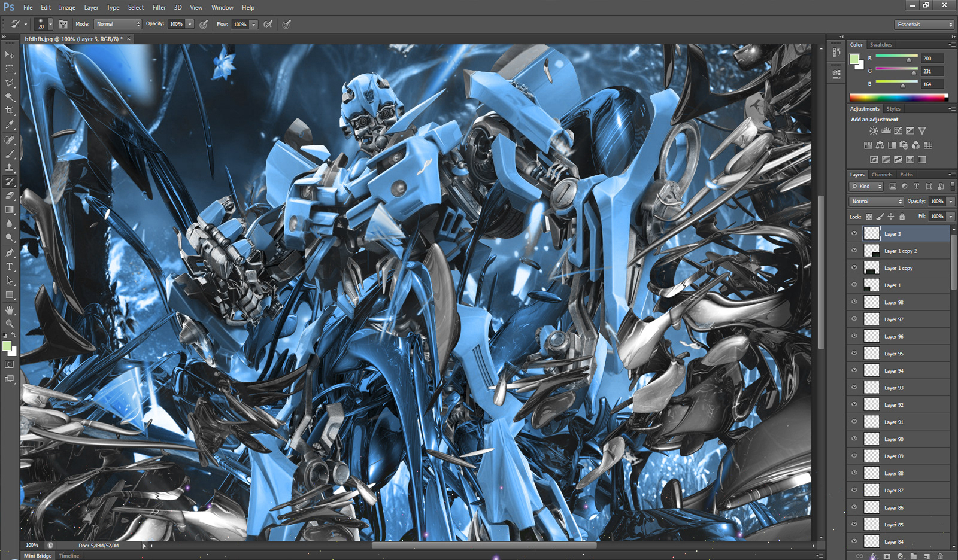Open the brush preset picker
This screenshot has width=958, height=560.
[44, 24]
